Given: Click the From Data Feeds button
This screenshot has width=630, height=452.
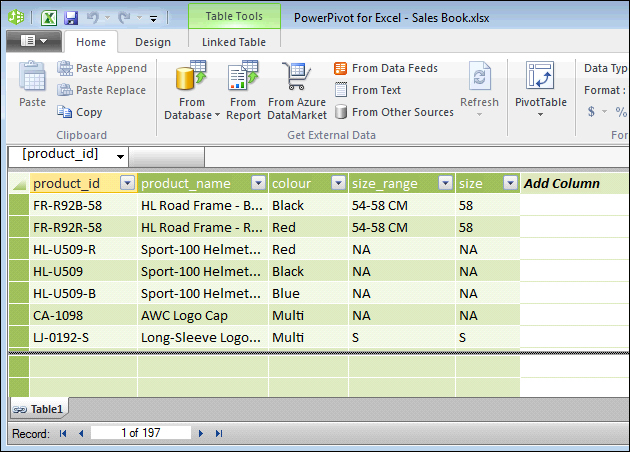Looking at the screenshot, I should pos(385,68).
